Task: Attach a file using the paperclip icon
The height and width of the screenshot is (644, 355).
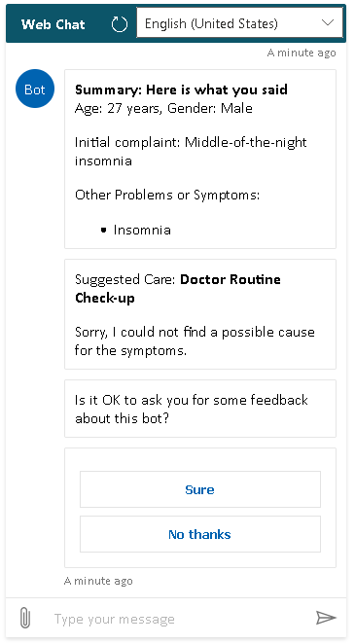Action: [25, 618]
